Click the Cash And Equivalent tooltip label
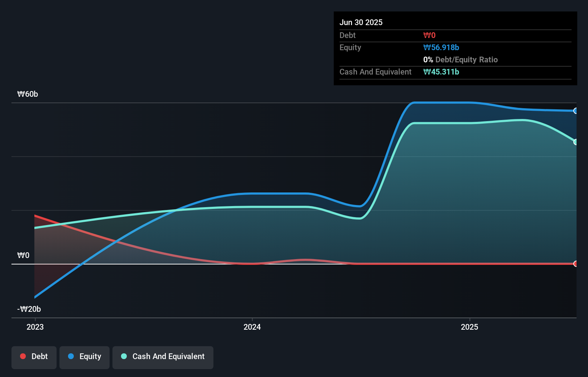Screen dimensions: 588x377 point(375,72)
